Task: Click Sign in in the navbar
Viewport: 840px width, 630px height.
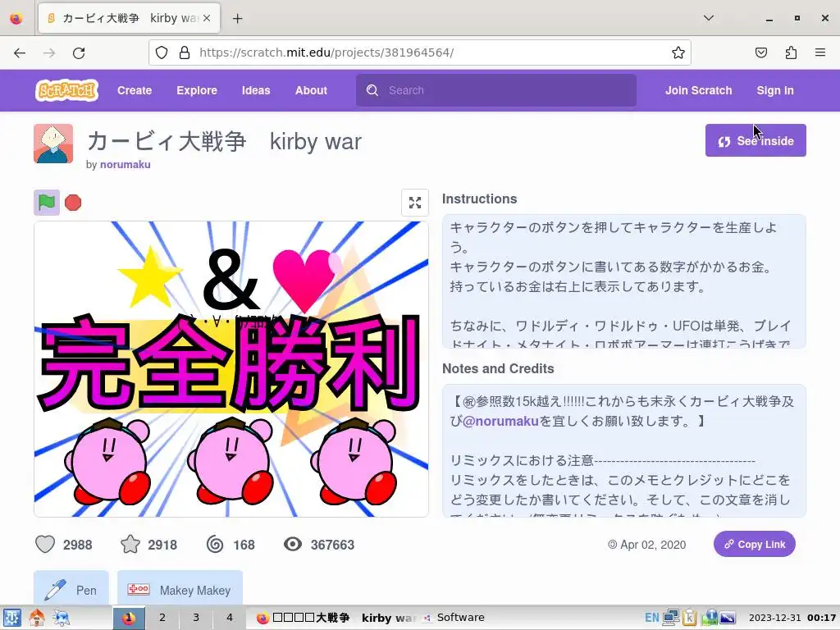Action: pyautogui.click(x=774, y=90)
